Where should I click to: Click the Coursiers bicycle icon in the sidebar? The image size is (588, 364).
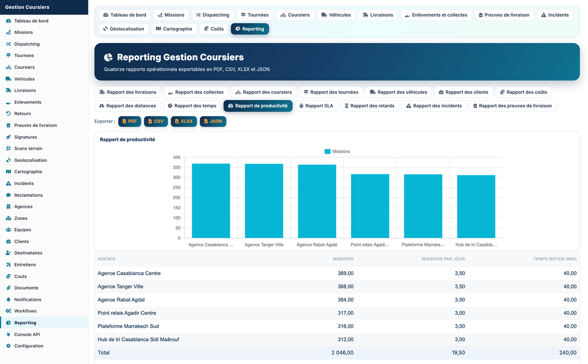8,67
